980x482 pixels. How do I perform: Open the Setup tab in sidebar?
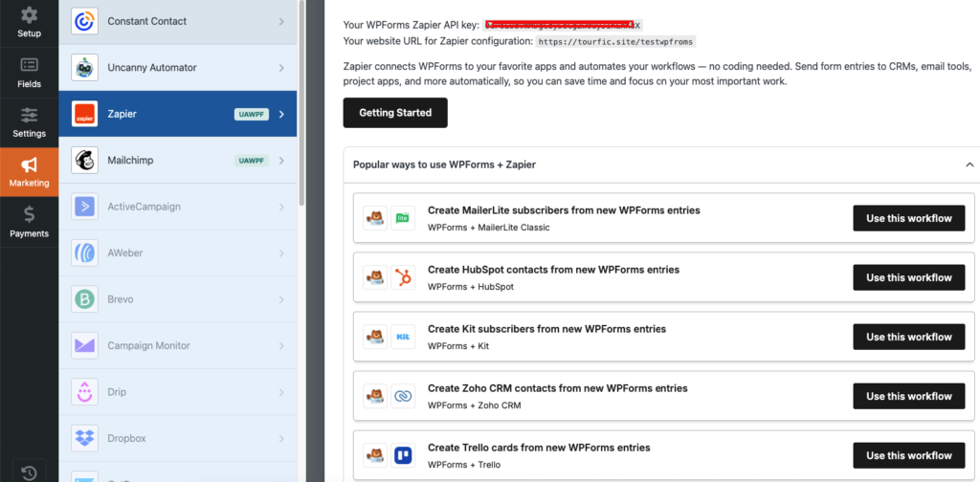pos(29,23)
